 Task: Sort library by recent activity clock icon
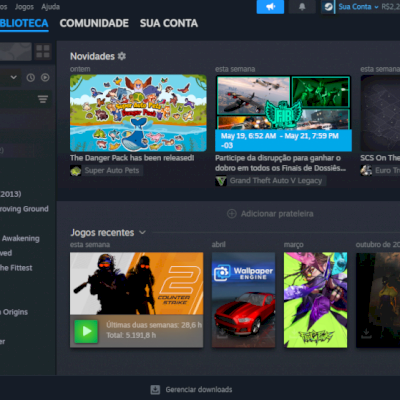coord(31,78)
